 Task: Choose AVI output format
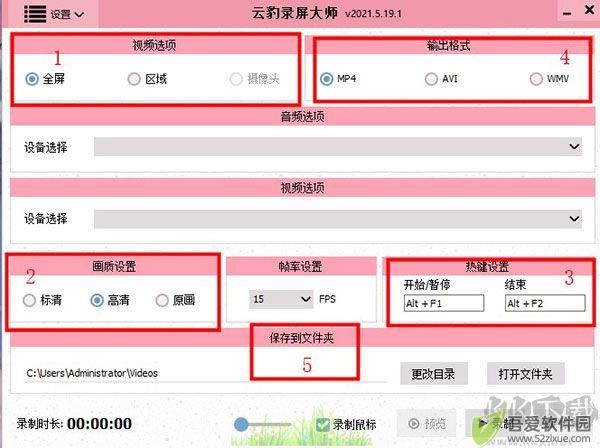431,79
